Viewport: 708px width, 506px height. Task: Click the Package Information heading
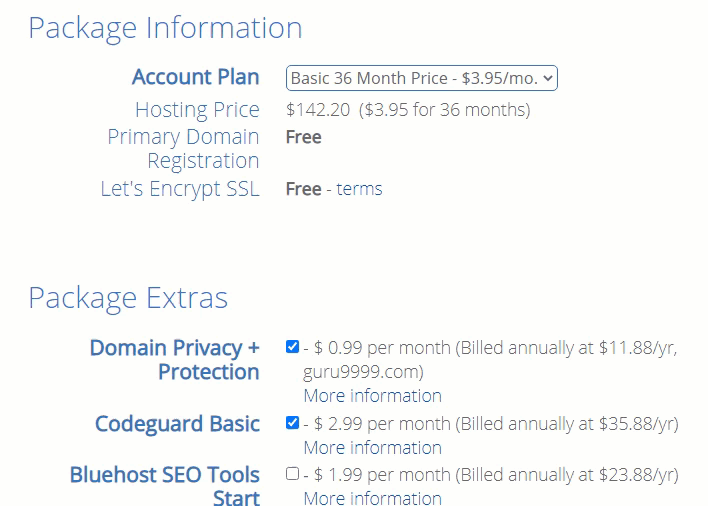coord(165,28)
